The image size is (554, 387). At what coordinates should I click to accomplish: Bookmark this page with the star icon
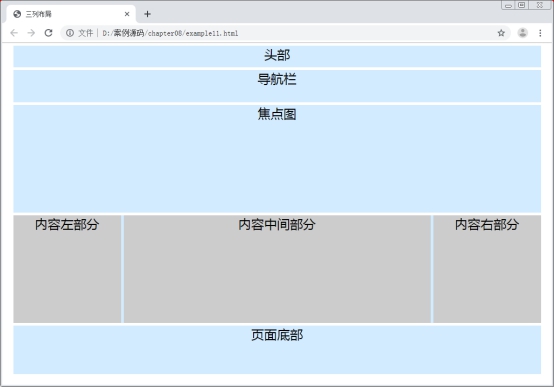click(501, 33)
